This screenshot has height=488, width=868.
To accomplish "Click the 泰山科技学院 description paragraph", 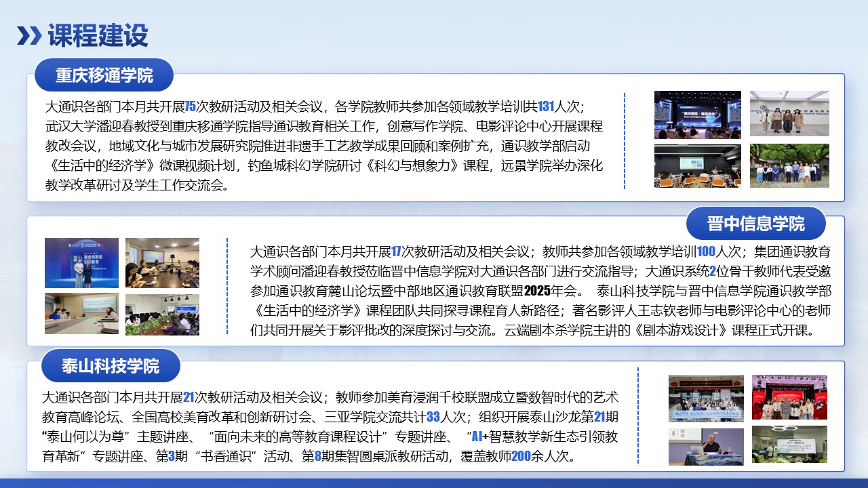I will point(330,426).
